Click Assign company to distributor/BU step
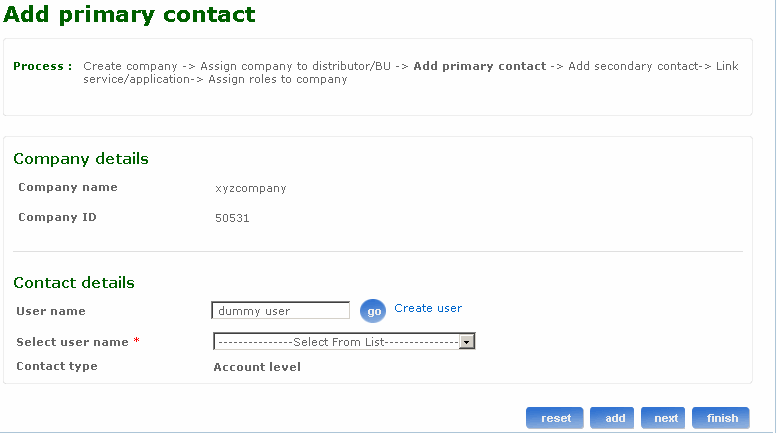Viewport: 777px width, 434px height. pos(295,66)
